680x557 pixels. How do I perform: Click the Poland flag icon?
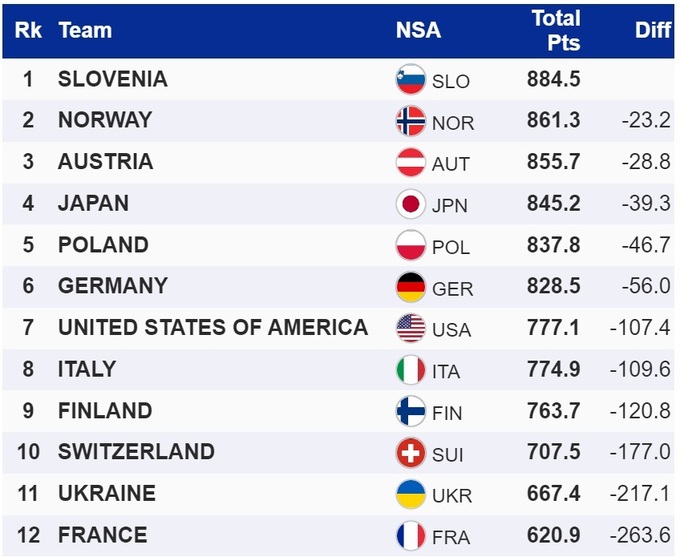(411, 246)
